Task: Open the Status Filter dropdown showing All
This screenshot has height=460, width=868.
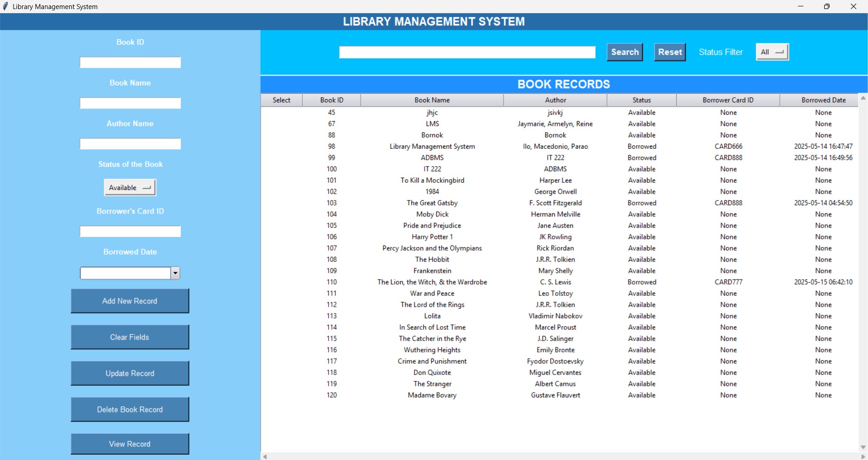Action: coord(772,52)
